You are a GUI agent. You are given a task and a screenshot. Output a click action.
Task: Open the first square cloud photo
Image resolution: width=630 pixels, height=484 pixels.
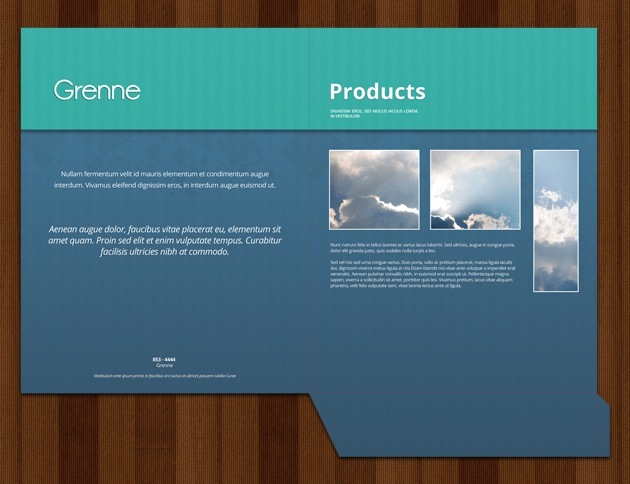[x=374, y=190]
